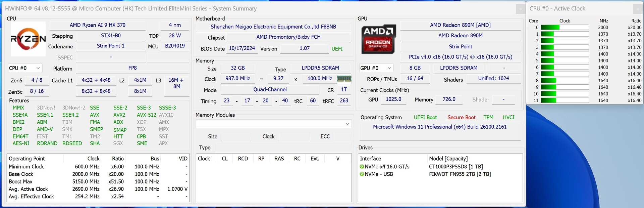The image size is (644, 208).
Task: Click the AMD Ryzen AI 9 HX 370 field
Action: 98,25
